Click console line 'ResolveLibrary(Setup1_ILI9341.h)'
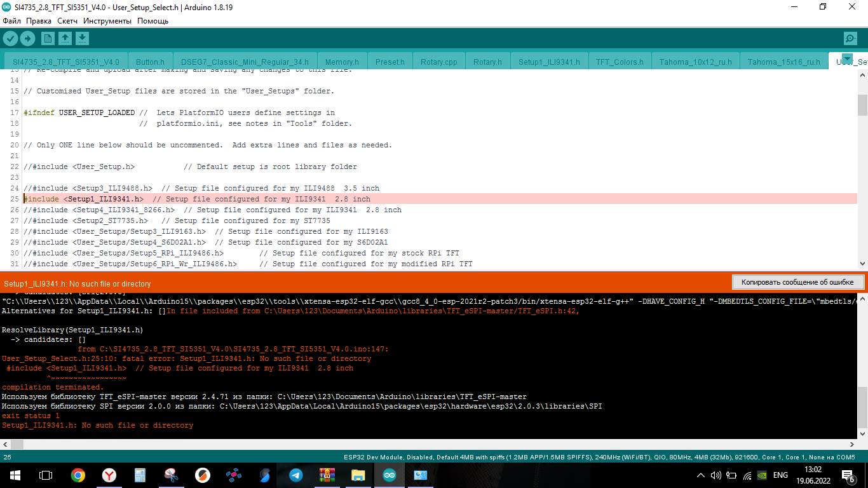Image resolution: width=868 pixels, height=488 pixels. 72,330
